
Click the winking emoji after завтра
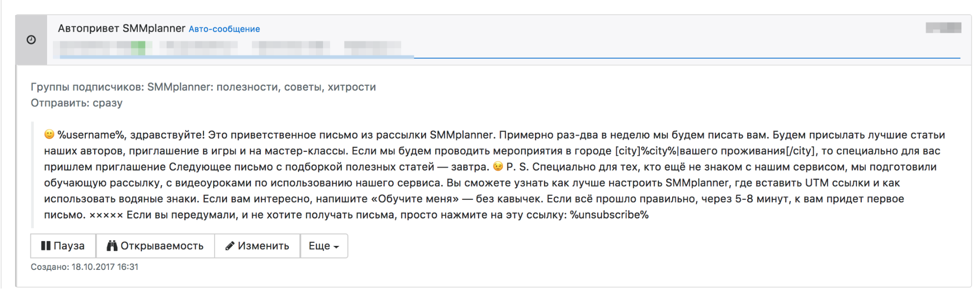(498, 167)
